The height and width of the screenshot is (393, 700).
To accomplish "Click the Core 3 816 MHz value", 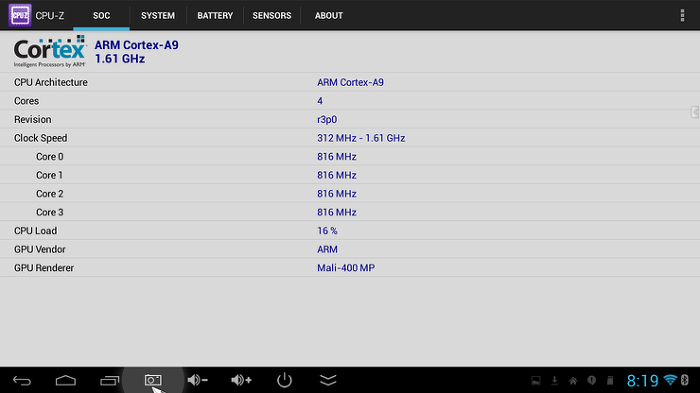I will pyautogui.click(x=337, y=212).
